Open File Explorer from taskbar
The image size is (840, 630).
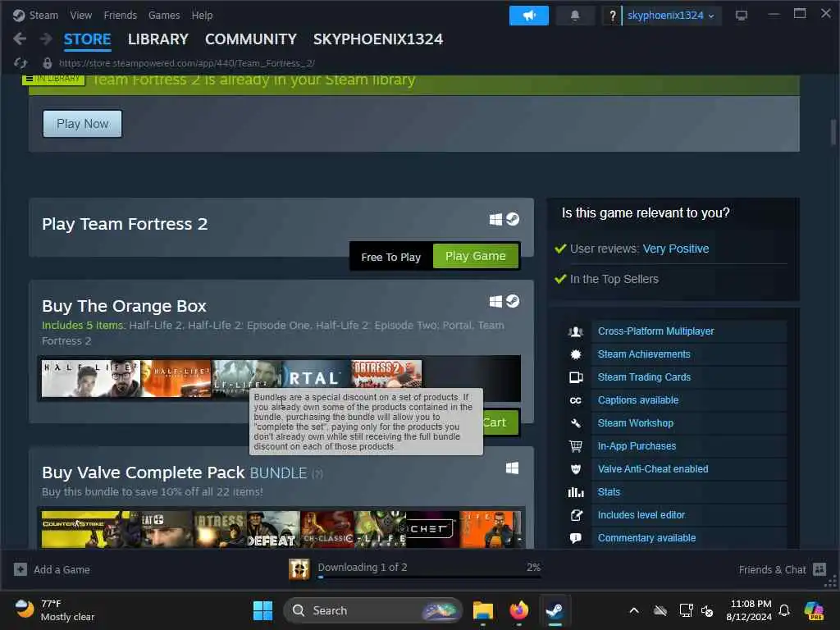pyautogui.click(x=482, y=610)
